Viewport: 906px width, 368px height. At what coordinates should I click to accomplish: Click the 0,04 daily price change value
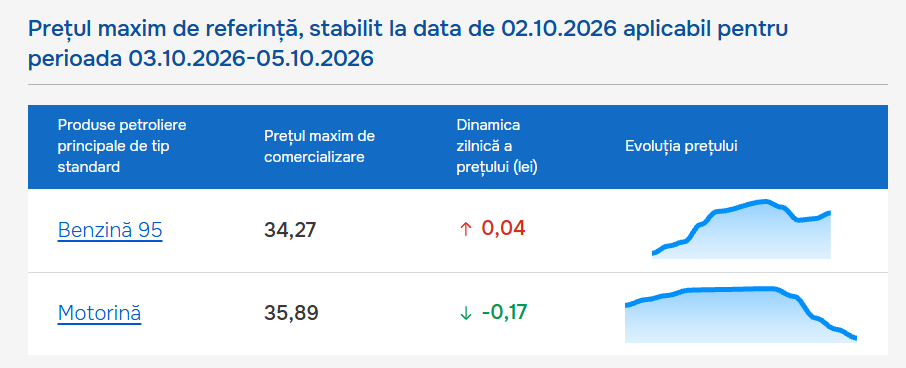[x=503, y=229]
